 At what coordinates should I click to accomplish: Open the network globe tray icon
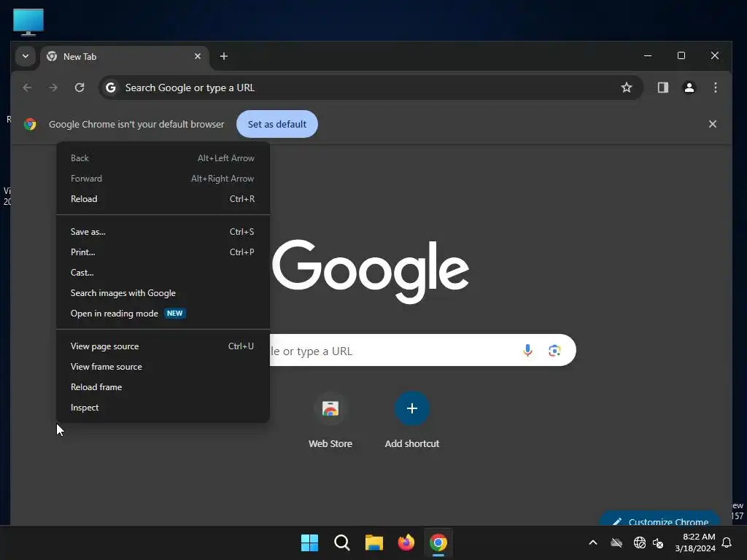(639, 542)
